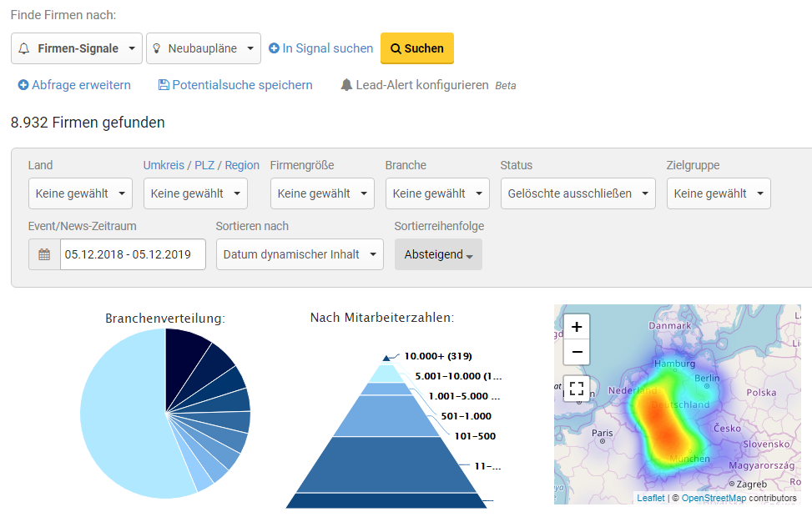Expand the Firmengröße dropdown
The image size is (812, 527).
(x=322, y=193)
